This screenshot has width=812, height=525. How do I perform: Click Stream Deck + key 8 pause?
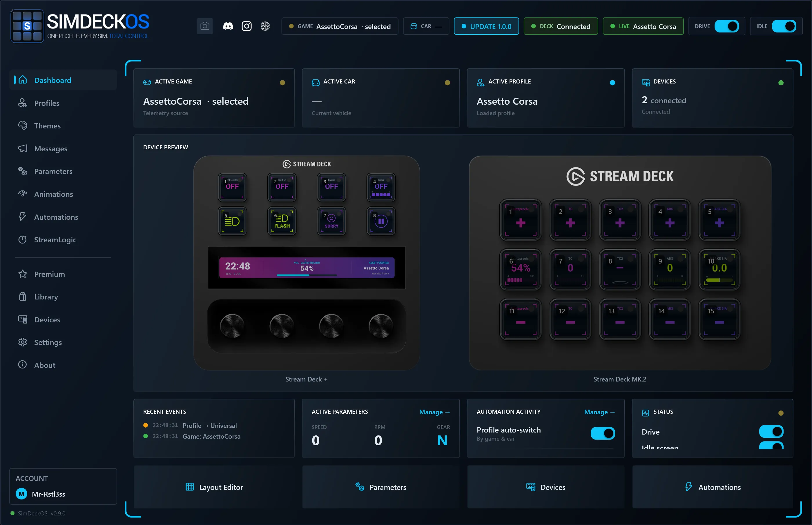381,221
